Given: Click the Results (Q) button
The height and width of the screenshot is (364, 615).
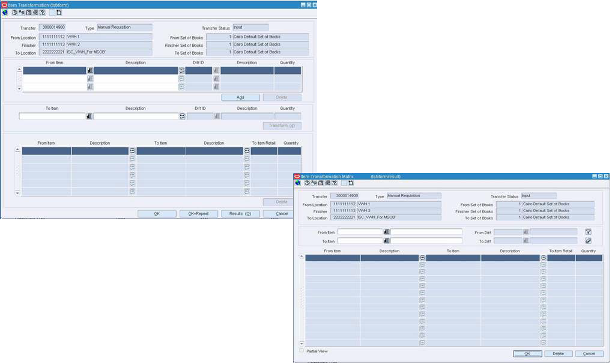Looking at the screenshot, I should coord(240,213).
